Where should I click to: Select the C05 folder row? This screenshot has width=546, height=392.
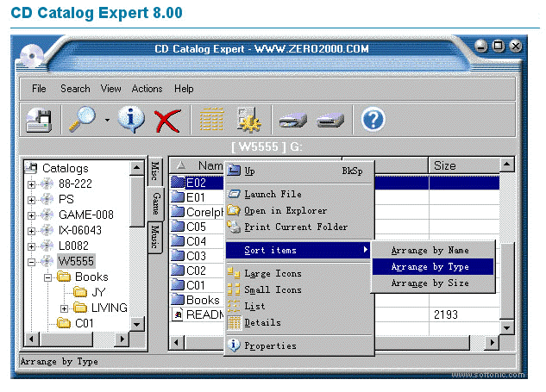197,227
